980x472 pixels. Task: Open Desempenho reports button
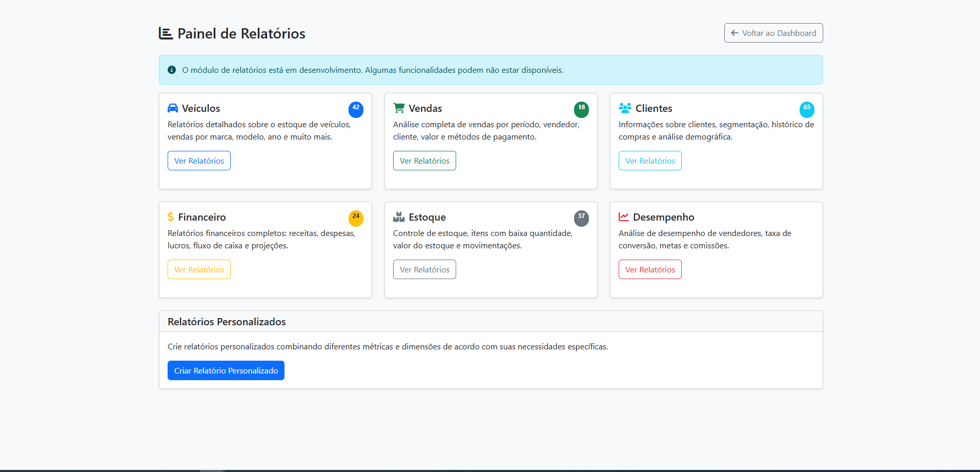(650, 269)
